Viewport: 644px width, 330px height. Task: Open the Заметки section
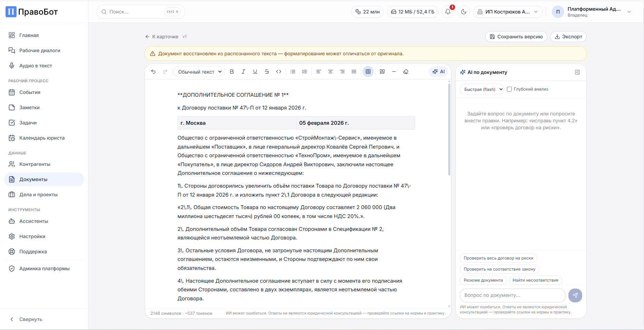(44, 107)
